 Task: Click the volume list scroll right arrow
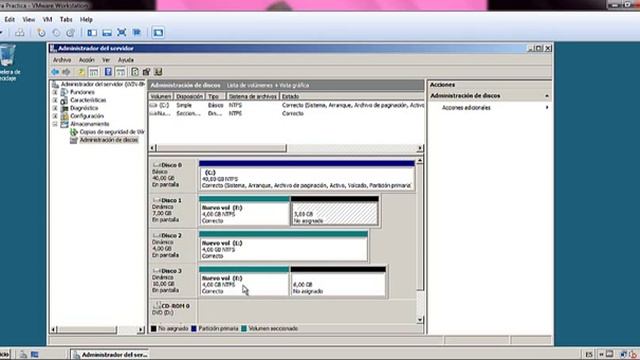pyautogui.click(x=420, y=148)
